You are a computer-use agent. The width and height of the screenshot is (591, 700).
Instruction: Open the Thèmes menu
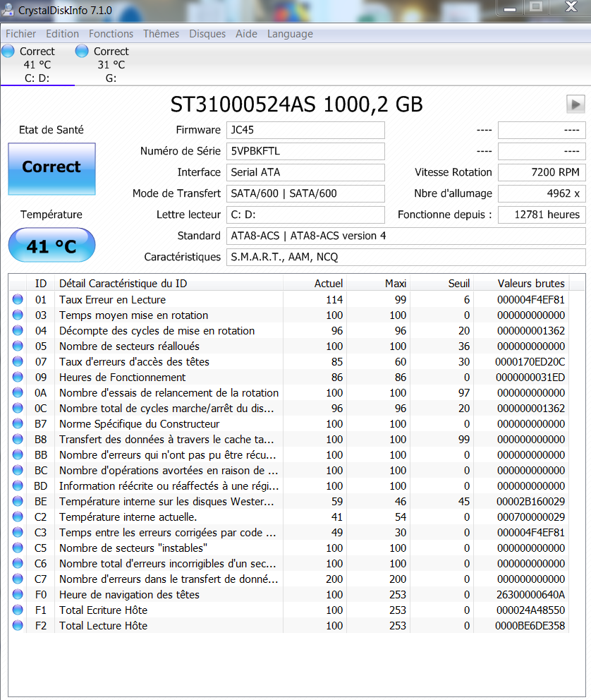[161, 34]
